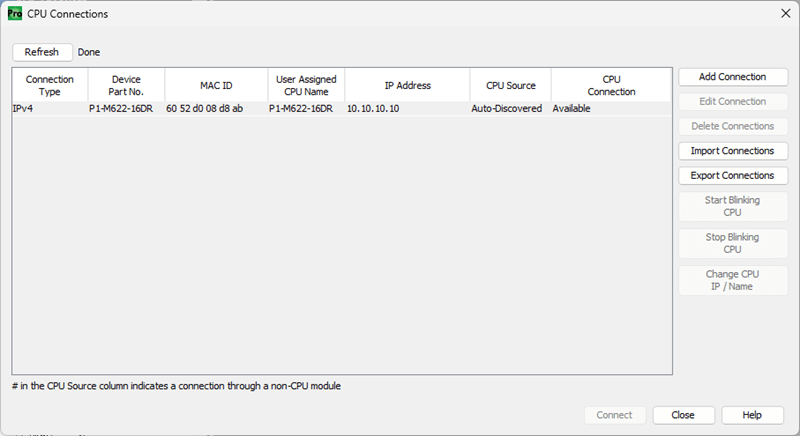Sort by the Connection Type column header
Image resolution: width=800 pixels, height=436 pixels.
pos(50,85)
